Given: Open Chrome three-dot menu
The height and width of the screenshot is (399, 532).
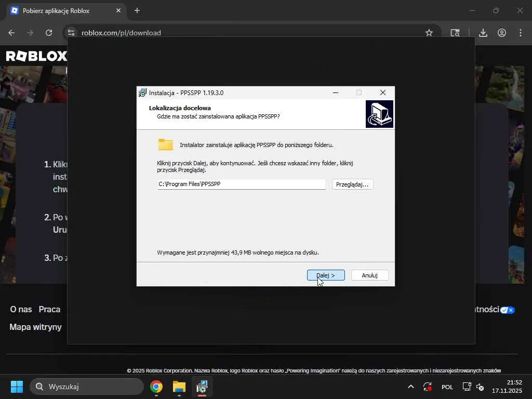Looking at the screenshot, I should [x=521, y=33].
